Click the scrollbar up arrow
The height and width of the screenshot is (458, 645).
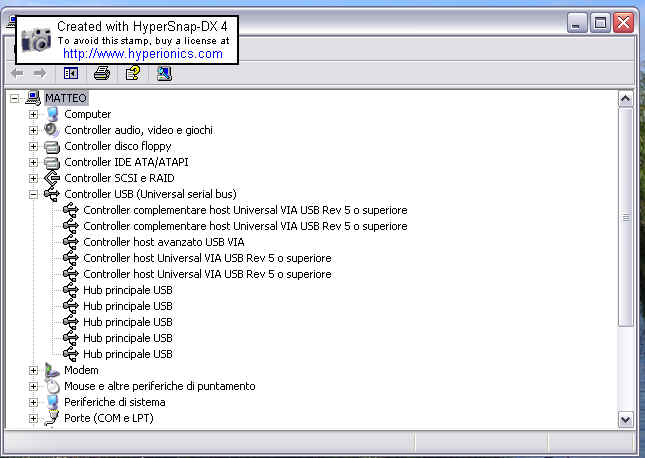point(626,99)
